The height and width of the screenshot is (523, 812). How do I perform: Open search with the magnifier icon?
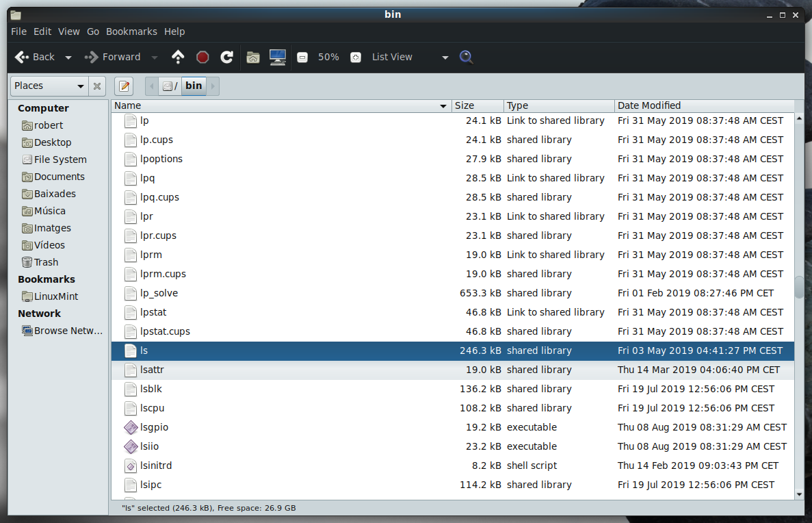(466, 57)
